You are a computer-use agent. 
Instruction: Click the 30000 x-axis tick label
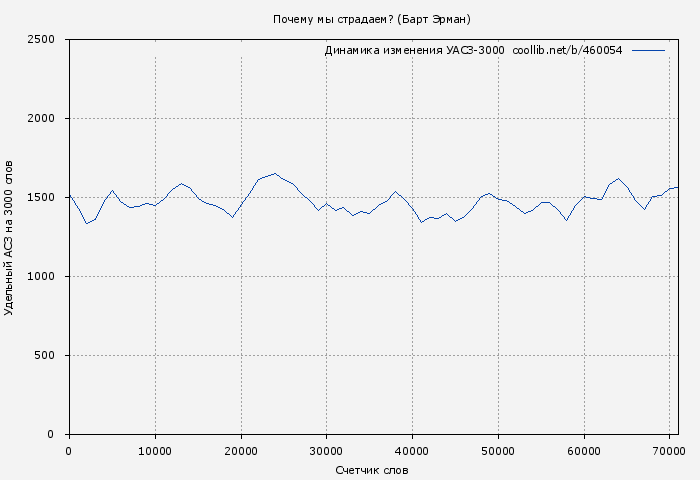point(326,451)
